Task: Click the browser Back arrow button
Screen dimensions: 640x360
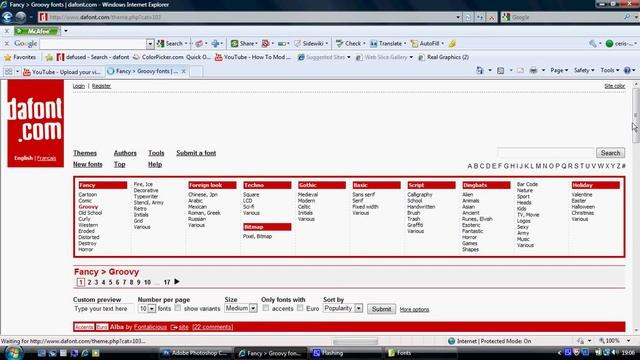Action: point(7,17)
